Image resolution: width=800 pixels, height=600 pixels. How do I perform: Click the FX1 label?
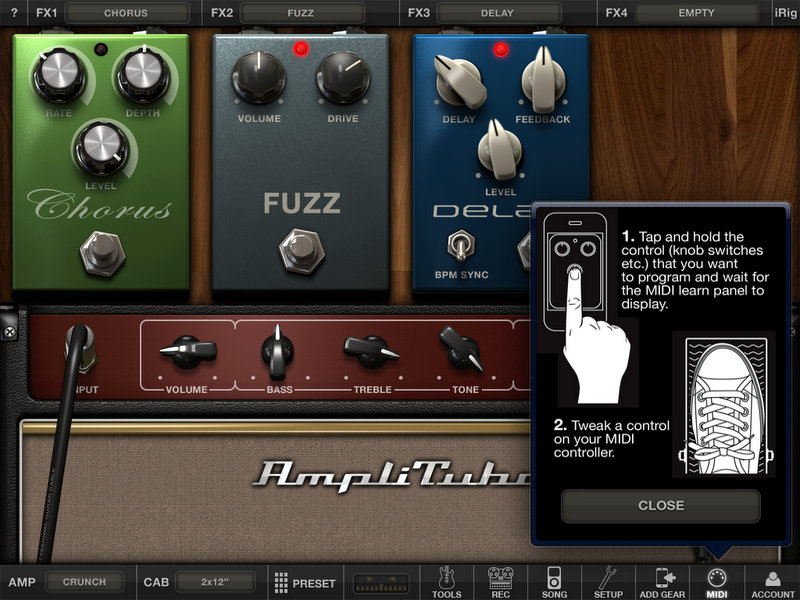[x=46, y=12]
